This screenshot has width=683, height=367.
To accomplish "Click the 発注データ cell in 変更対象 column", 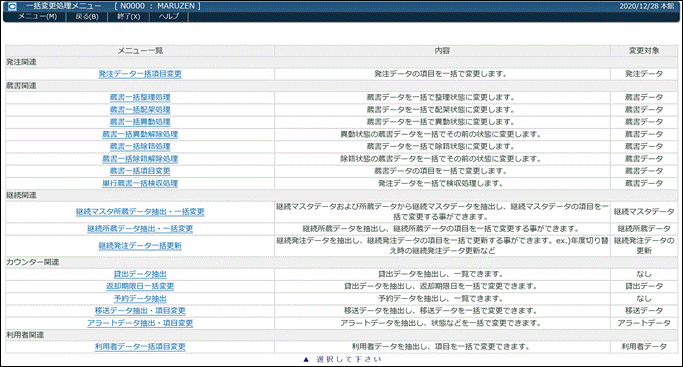I will [644, 74].
